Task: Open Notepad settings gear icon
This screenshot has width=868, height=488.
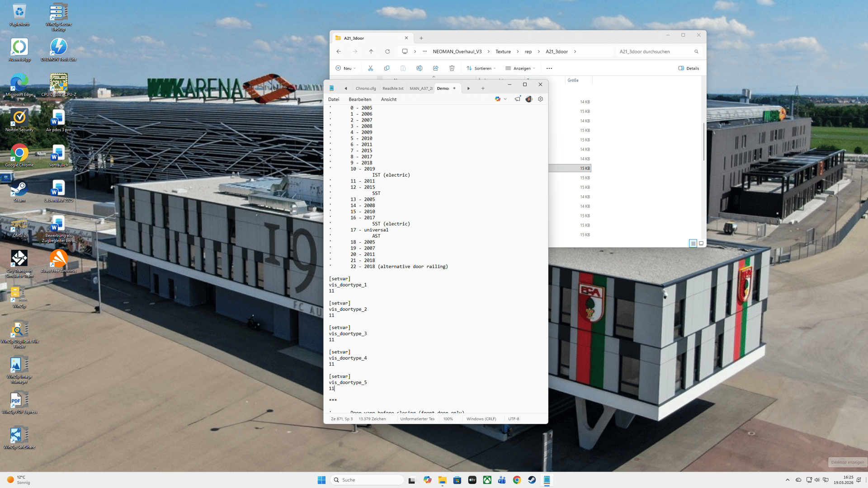Action: (540, 99)
